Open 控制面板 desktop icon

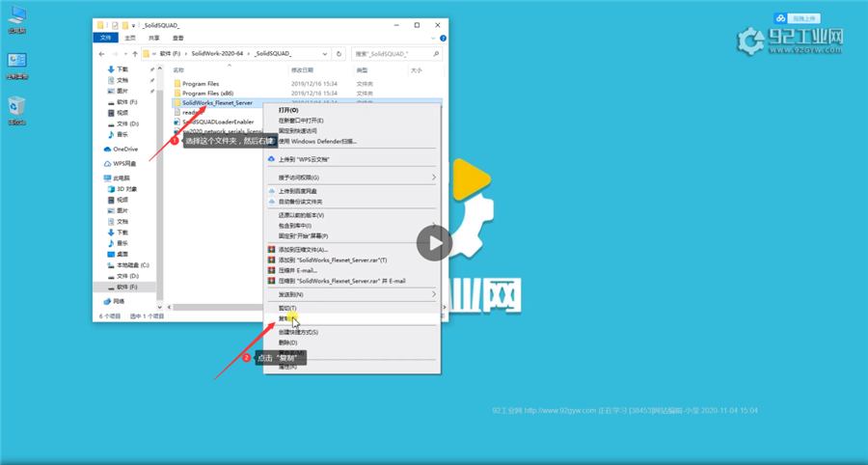tap(16, 66)
